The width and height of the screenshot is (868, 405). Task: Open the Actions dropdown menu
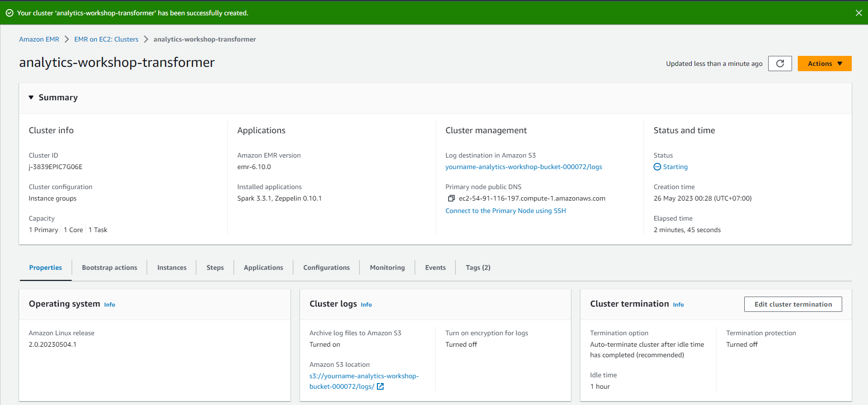825,64
